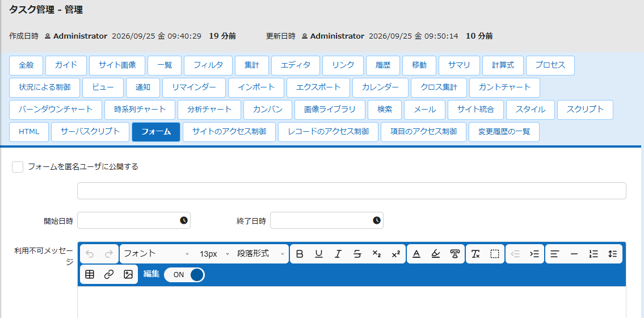This screenshot has height=318, width=644.
Task: Open the highlight color icon
Action: point(436,254)
